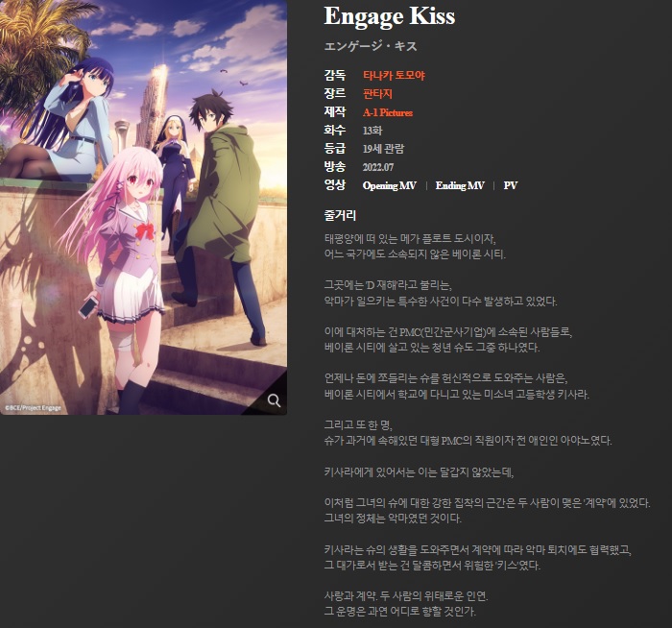Click the 줄거리 synopsis heading
The height and width of the screenshot is (628, 672).
340,216
